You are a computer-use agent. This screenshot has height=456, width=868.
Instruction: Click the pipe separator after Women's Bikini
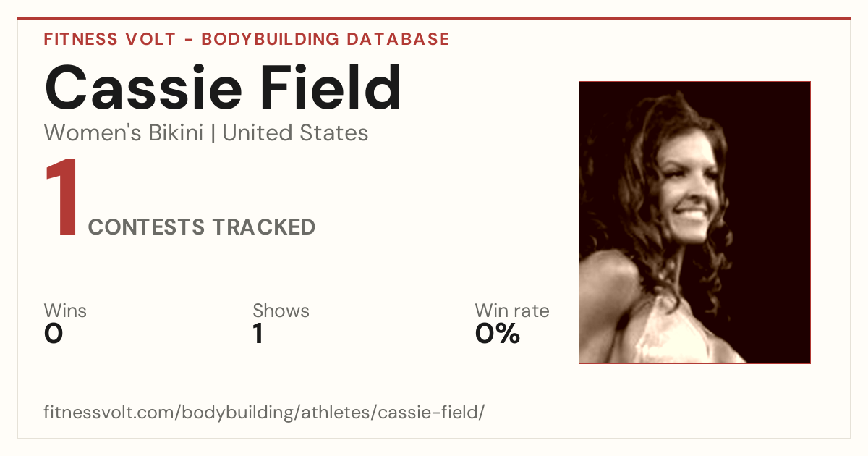point(213,134)
